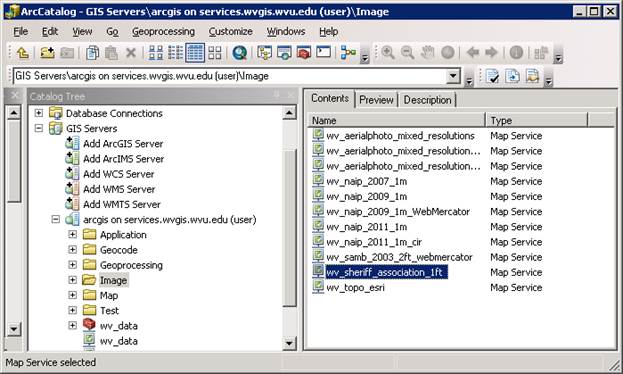Click the Go Back arrow icon
Screen dimensions: 623x374
point(472,52)
